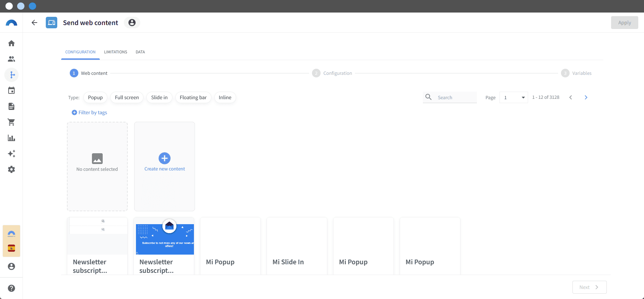
Task: Click the app logo at top left
Action: [11, 23]
